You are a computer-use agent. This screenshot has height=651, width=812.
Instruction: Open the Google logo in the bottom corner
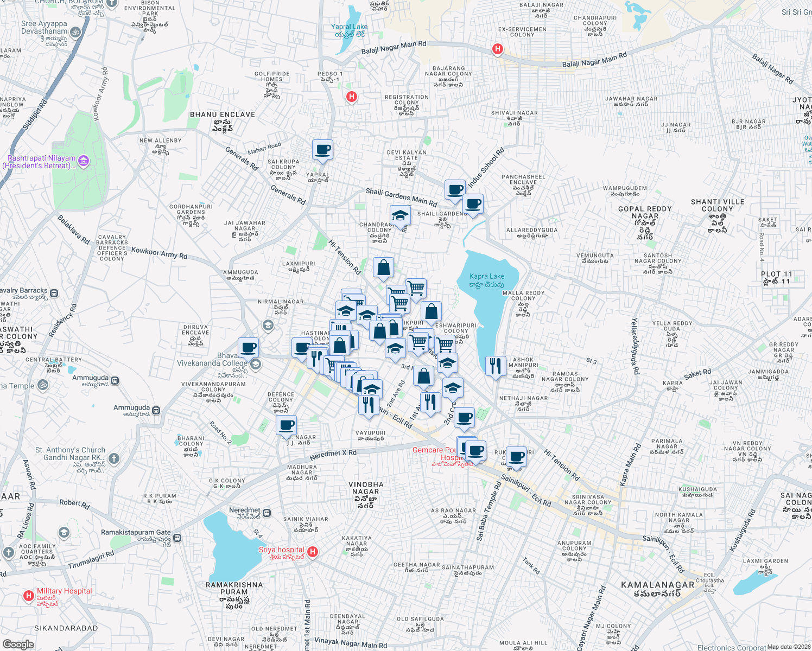click(x=18, y=643)
